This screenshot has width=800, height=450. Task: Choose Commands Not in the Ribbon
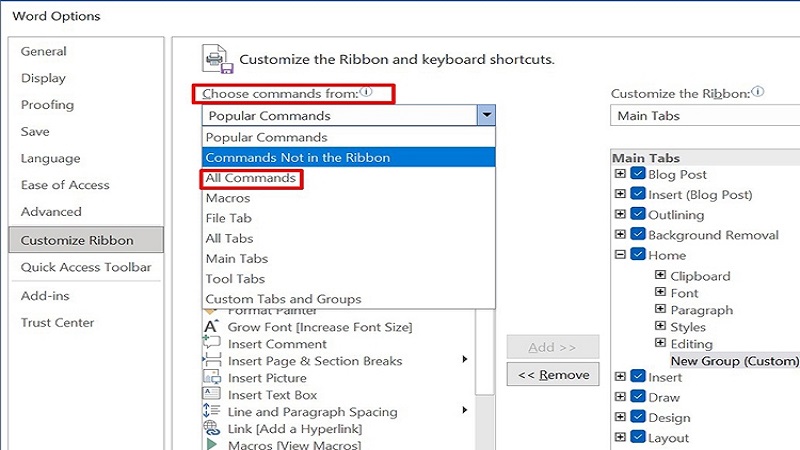(x=297, y=157)
